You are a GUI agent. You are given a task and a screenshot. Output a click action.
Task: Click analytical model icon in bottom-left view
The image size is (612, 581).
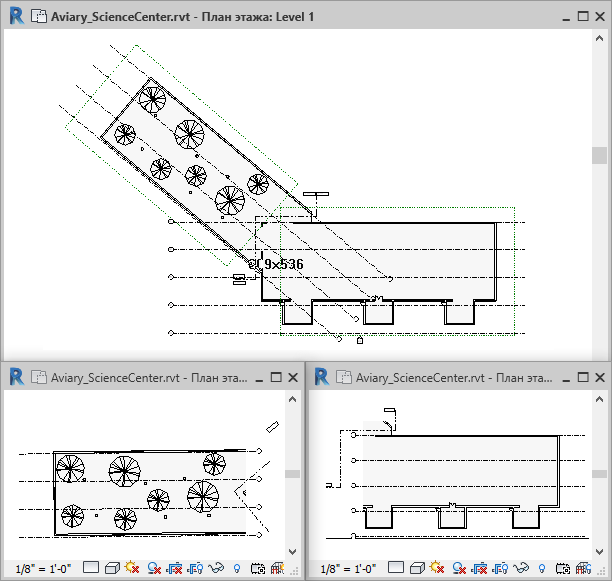pos(278,569)
